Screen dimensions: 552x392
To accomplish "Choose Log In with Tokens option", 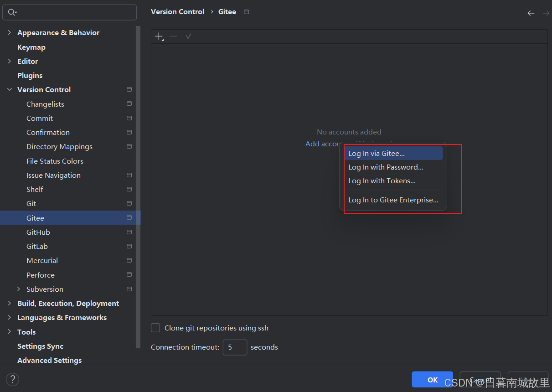I will click(x=393, y=181).
